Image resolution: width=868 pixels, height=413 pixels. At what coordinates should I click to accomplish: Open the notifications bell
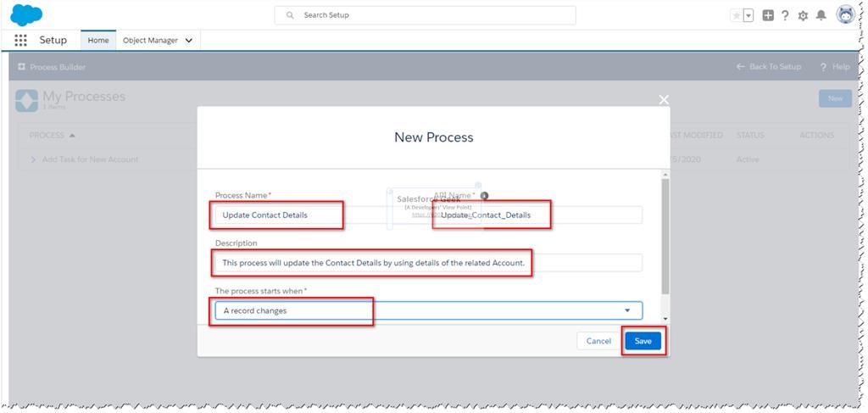click(x=821, y=15)
